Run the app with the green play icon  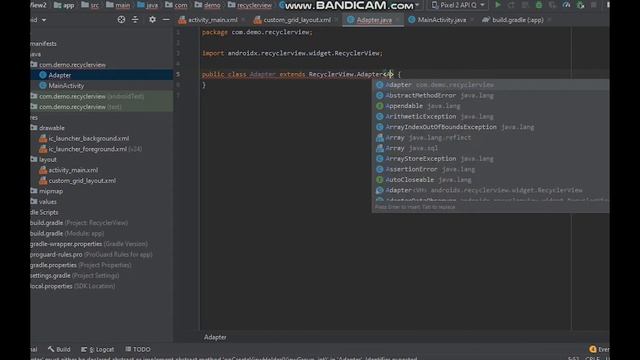pyautogui.click(x=498, y=5)
